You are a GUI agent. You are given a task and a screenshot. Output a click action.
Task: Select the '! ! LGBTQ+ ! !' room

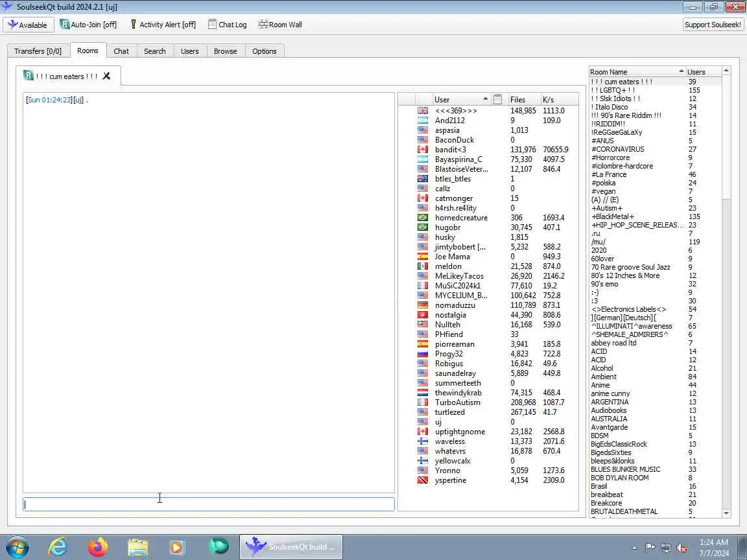click(x=613, y=90)
